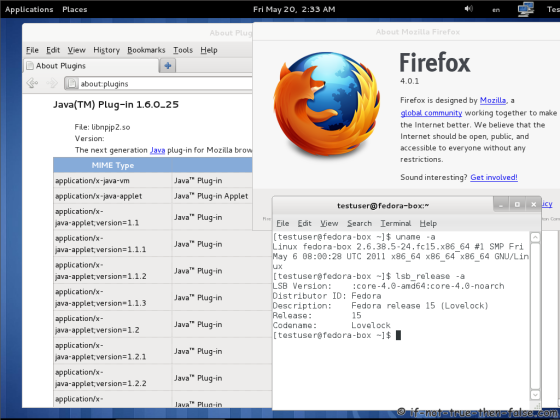This screenshot has width=560, height=420.
Task: Click the volume speaker icon in top panel
Action: pos(469,9)
